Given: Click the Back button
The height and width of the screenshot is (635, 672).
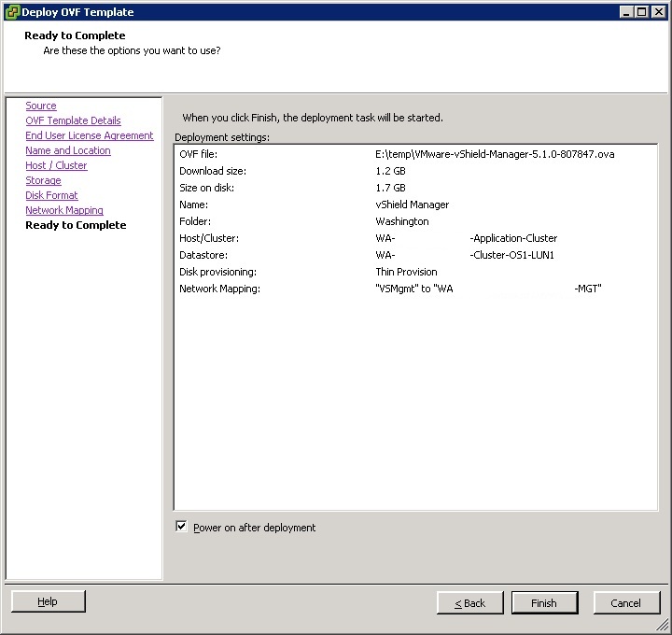Looking at the screenshot, I should 469,603.
